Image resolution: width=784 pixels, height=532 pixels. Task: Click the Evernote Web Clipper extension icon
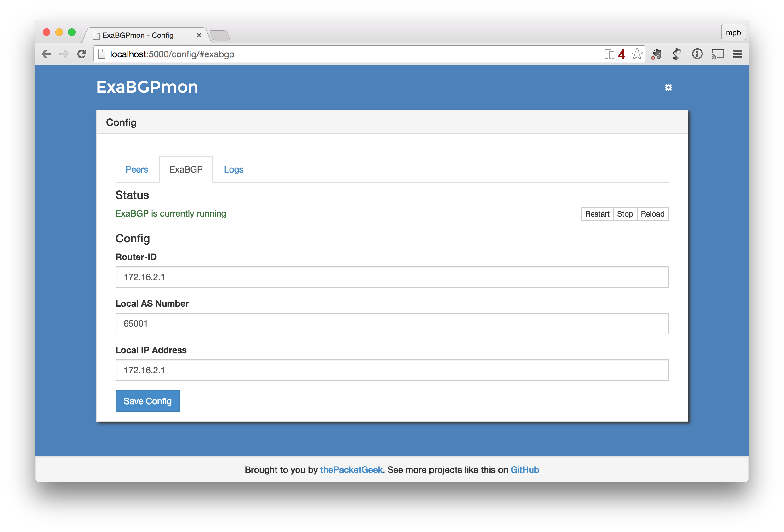[656, 54]
